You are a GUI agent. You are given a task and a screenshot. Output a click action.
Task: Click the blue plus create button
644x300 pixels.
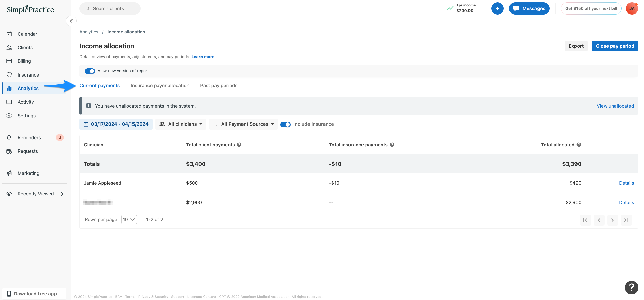coord(497,8)
